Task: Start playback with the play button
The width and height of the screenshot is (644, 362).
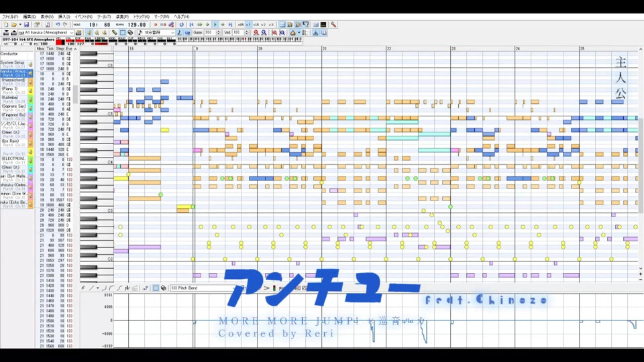Action: point(215,25)
